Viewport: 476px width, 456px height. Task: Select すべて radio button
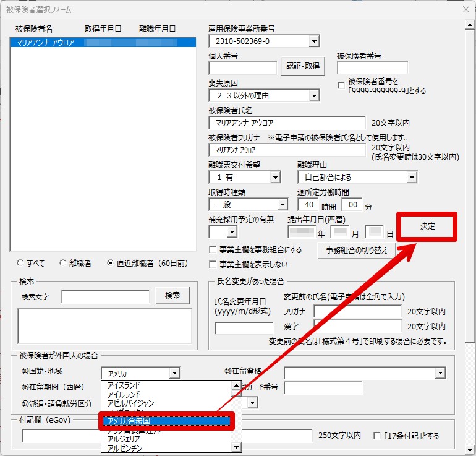[20, 263]
